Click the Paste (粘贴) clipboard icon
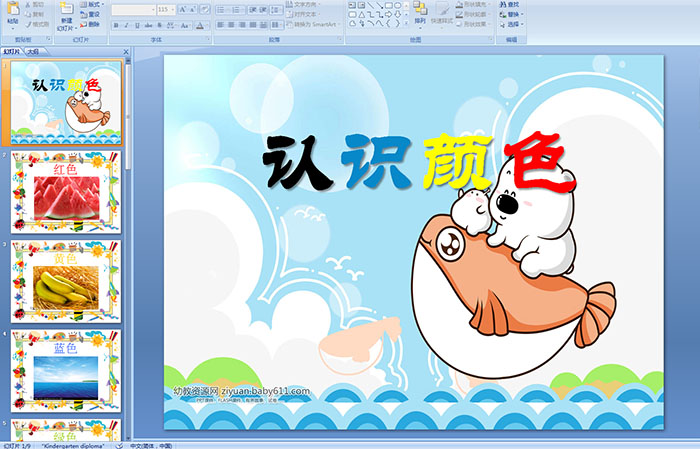This screenshot has height=449, width=700. [13, 9]
